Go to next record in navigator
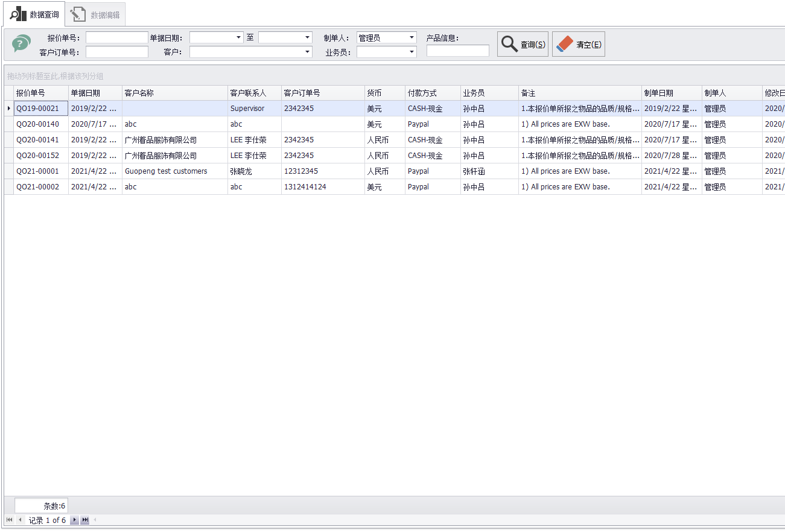The height and width of the screenshot is (532, 785). coord(74,520)
